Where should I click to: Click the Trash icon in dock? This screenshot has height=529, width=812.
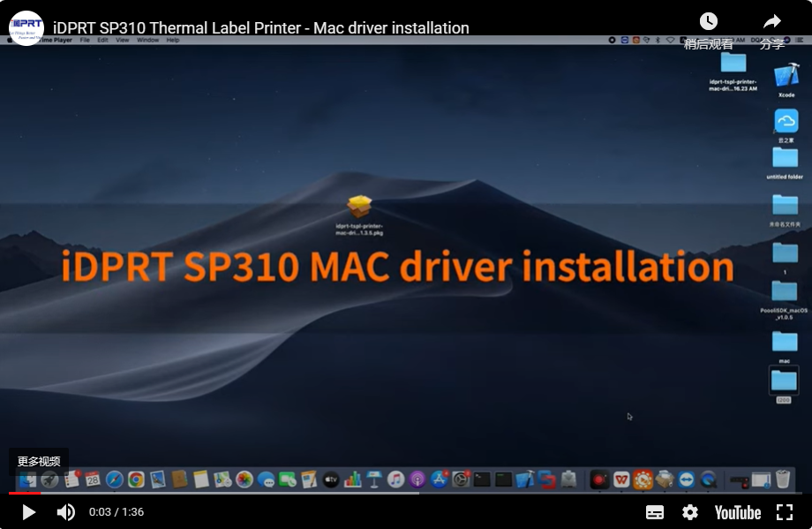(x=783, y=480)
